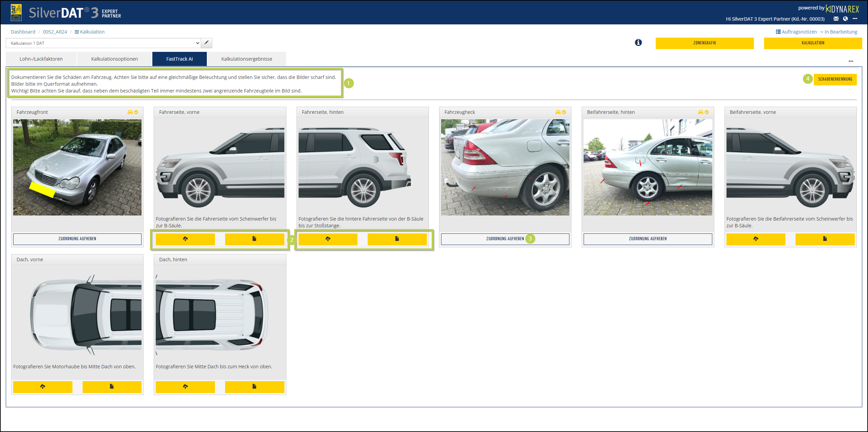
Task: Open the Lohn-/Lackfaktoren tab
Action: [41, 59]
